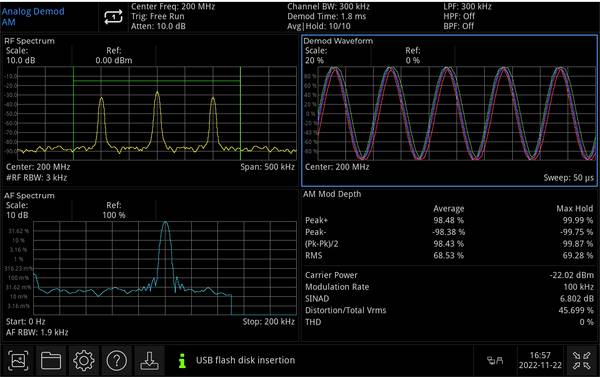600x377 pixels.
Task: Tap the RF Spectrum scale 10.0 dB field
Action: click(20, 55)
